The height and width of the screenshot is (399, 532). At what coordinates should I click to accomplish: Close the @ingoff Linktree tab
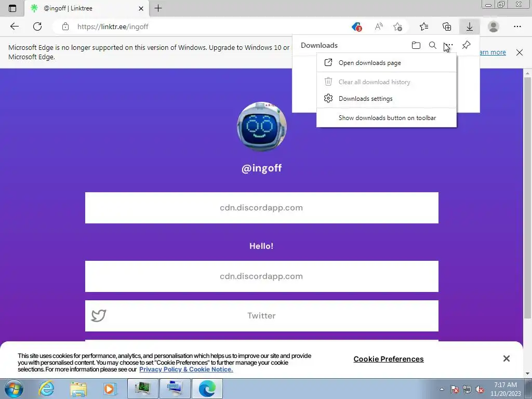[141, 8]
